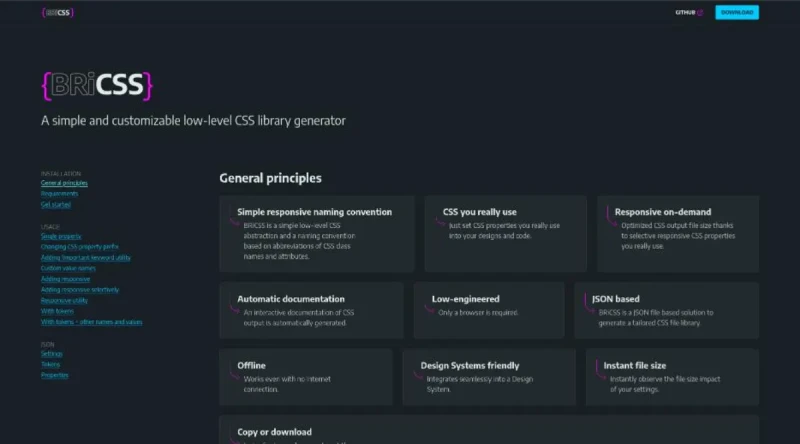Open Adding !important keyword utility link
The image size is (800, 444).
(86, 257)
